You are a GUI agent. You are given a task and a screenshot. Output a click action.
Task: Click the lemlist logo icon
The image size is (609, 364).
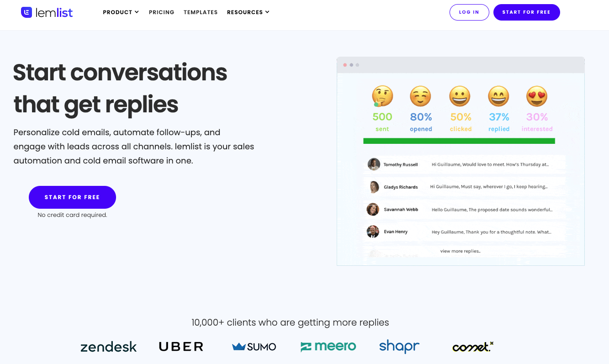26,12
